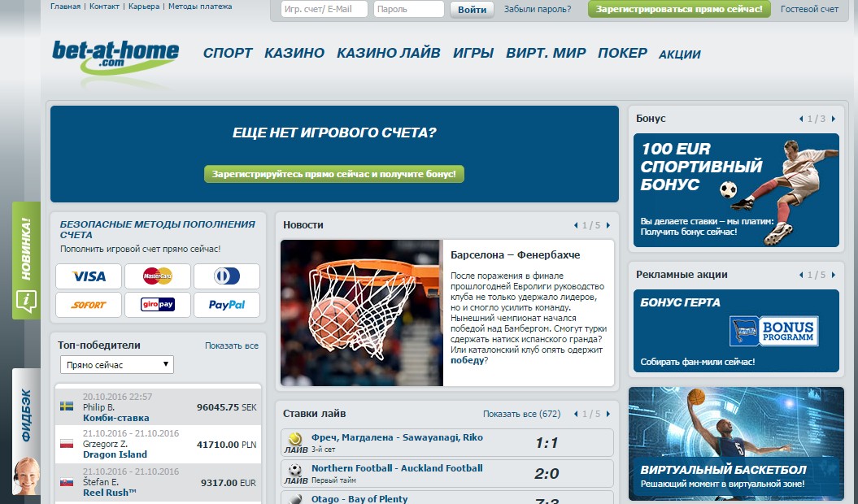Open the СПОРТ menu
This screenshot has height=504, width=858.
point(228,53)
